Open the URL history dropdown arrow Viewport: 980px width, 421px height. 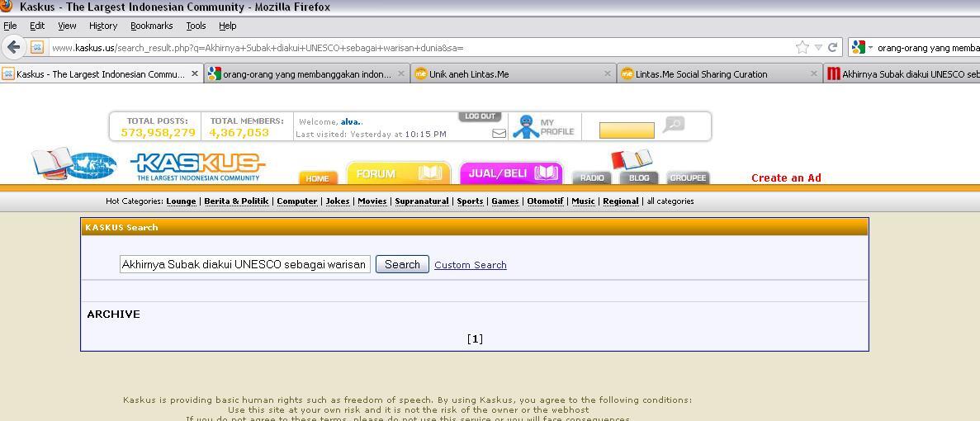click(x=818, y=48)
